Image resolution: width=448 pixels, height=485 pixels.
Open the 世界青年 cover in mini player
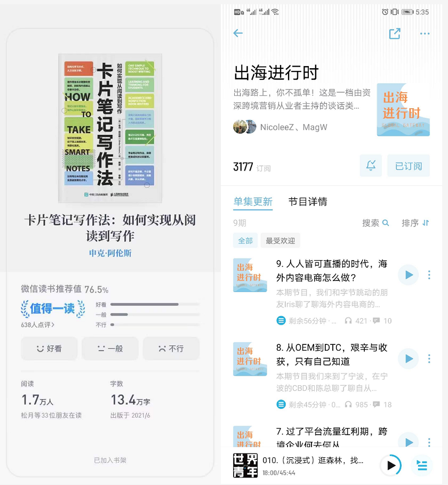245,465
